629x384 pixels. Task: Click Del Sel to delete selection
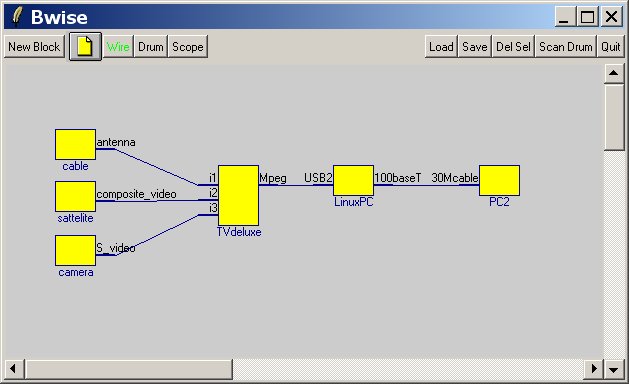coord(513,47)
